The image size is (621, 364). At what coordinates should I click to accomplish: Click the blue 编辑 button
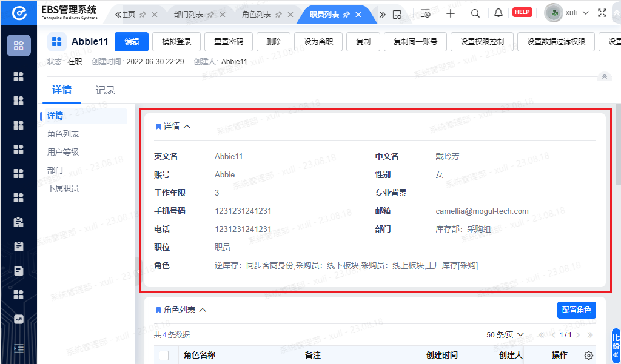click(x=132, y=42)
